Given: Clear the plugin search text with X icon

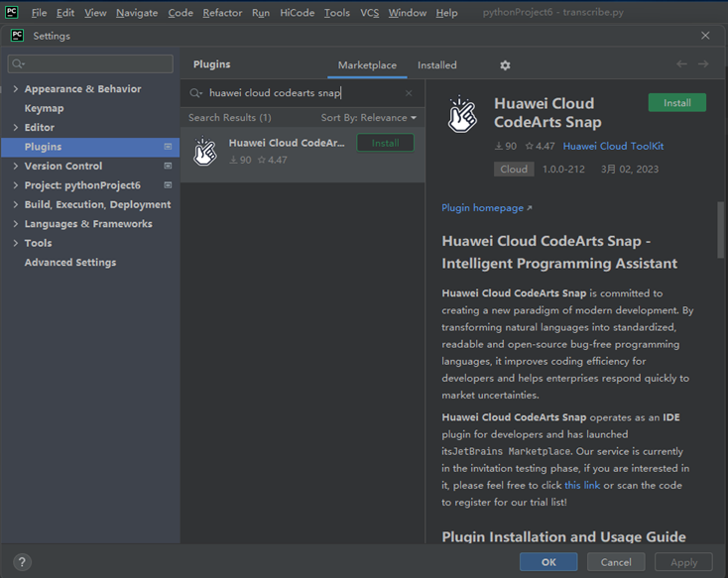Looking at the screenshot, I should click(409, 93).
